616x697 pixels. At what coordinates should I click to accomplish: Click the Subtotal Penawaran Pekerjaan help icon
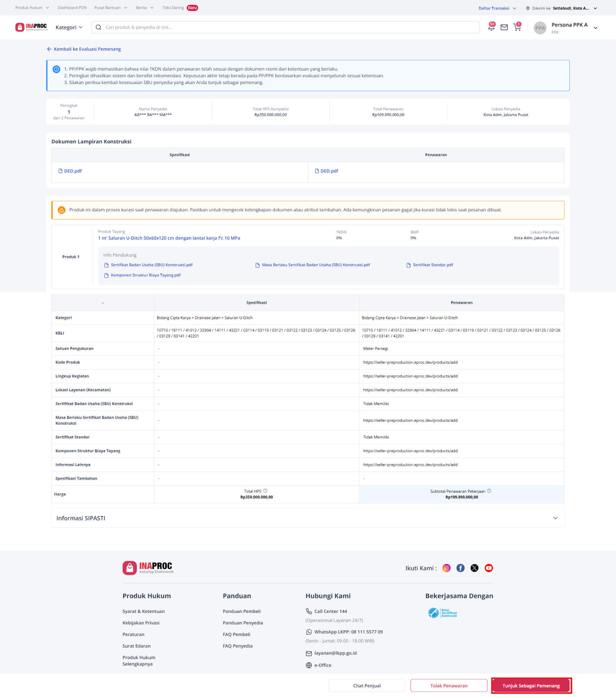489,491
